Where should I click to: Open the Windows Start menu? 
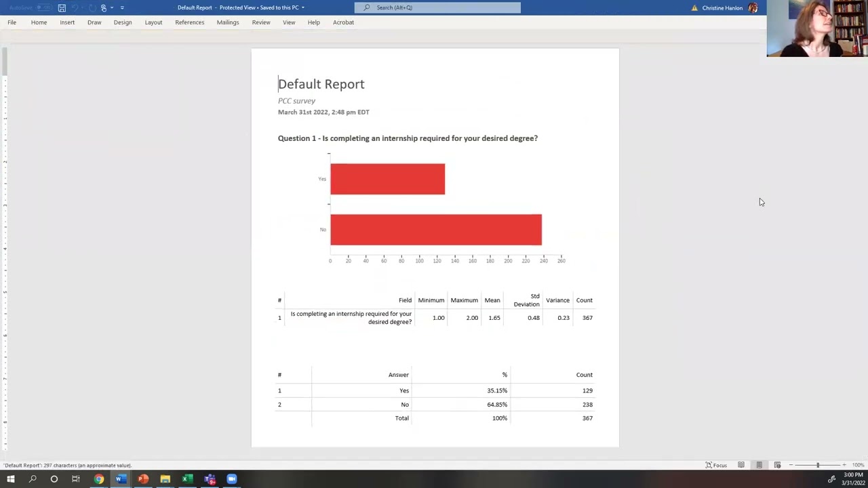point(11,479)
